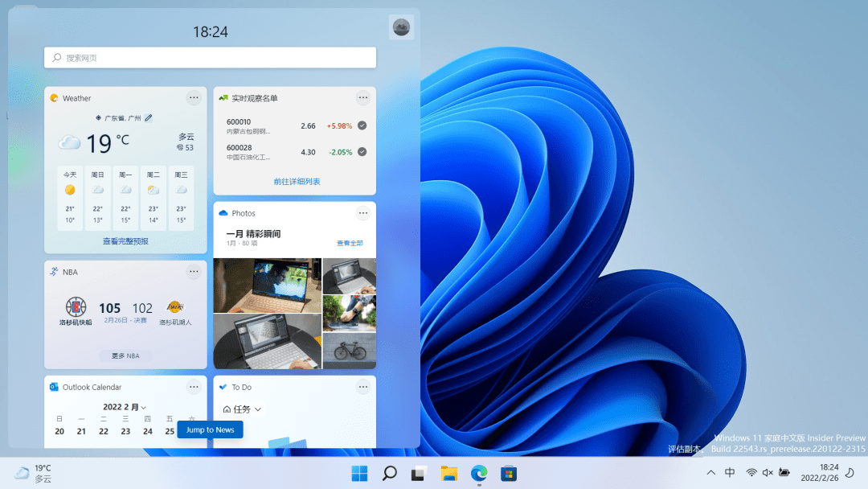868x489 pixels.
Task: Expand hidden icons in the system tray
Action: click(x=710, y=474)
